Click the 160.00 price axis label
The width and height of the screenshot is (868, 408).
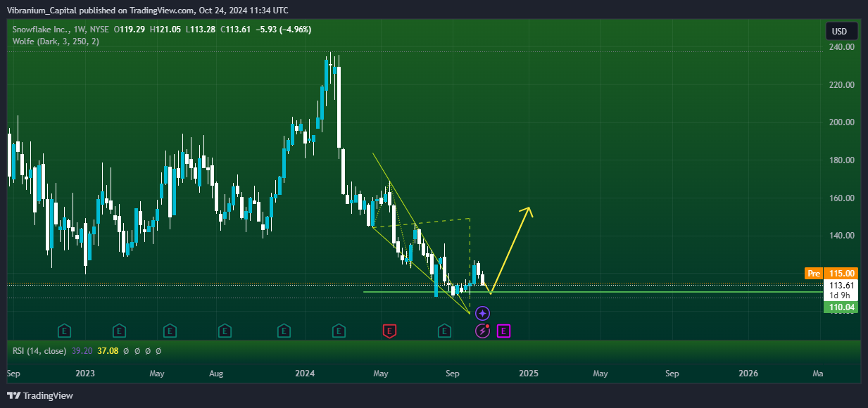tap(841, 198)
